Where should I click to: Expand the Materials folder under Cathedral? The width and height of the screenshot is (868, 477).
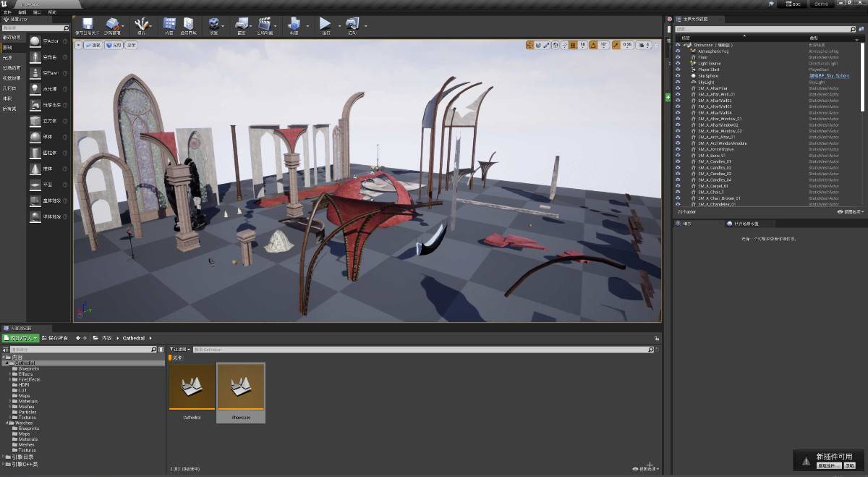click(x=9, y=401)
